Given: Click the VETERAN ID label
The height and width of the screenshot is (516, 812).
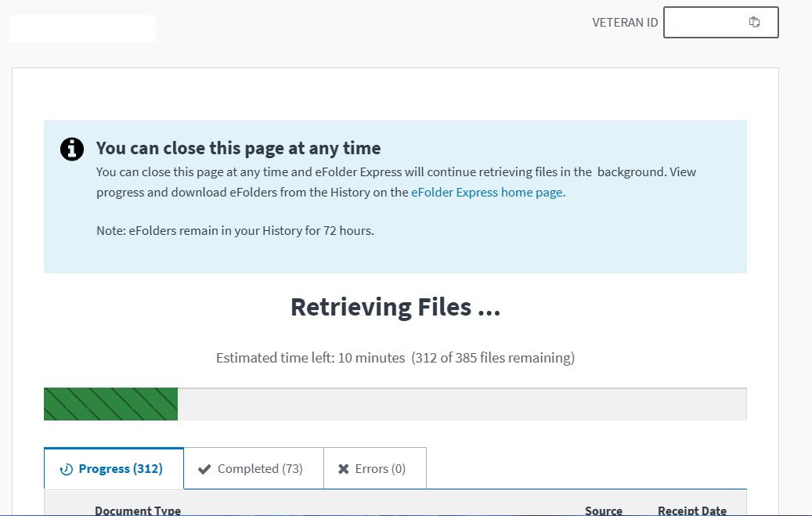Looking at the screenshot, I should (x=625, y=22).
